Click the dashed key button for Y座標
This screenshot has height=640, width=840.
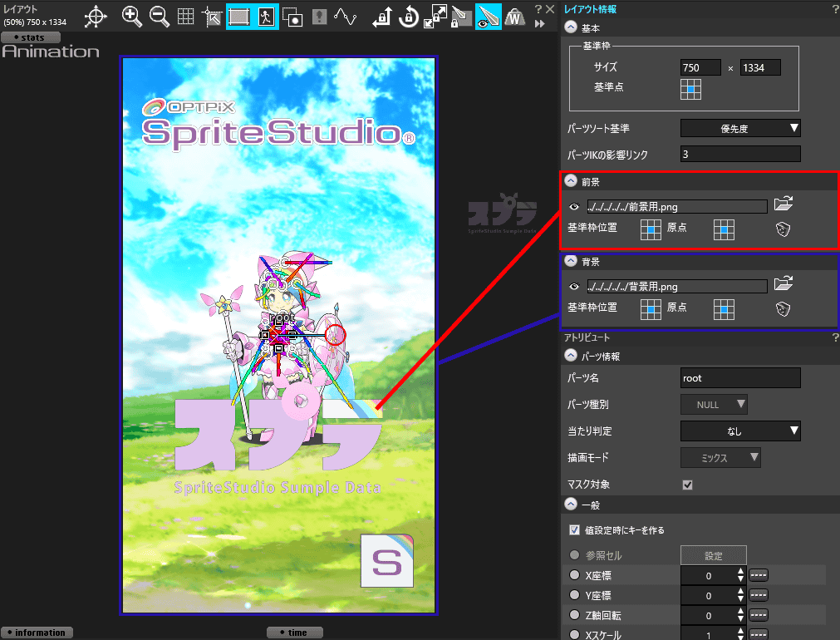click(x=758, y=595)
